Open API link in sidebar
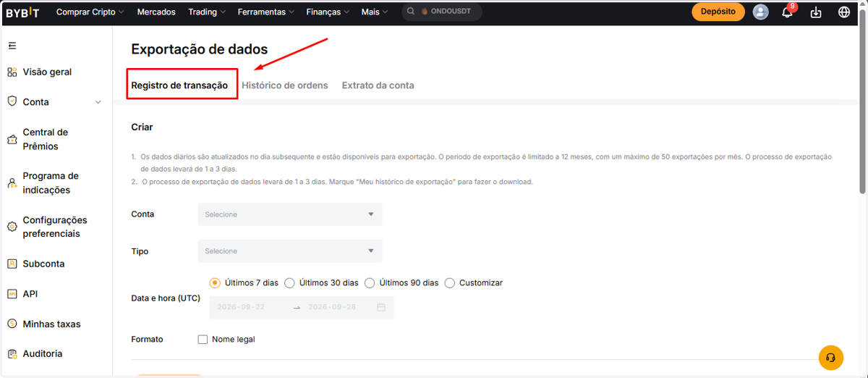This screenshot has height=378, width=868. click(30, 294)
